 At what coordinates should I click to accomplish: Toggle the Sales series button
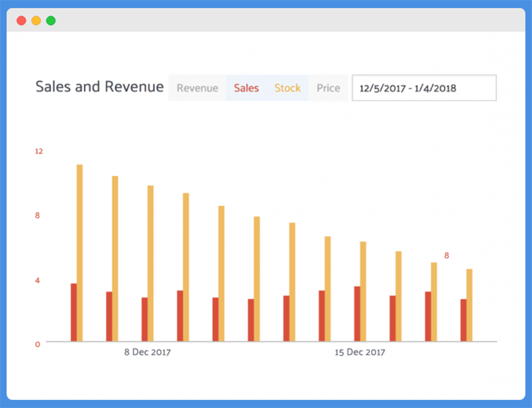pyautogui.click(x=246, y=88)
